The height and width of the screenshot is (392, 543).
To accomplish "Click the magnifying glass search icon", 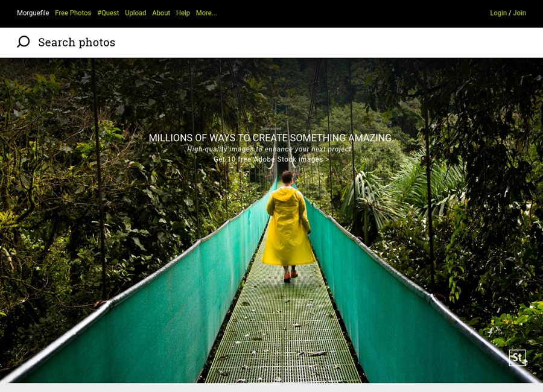I will pos(23,42).
